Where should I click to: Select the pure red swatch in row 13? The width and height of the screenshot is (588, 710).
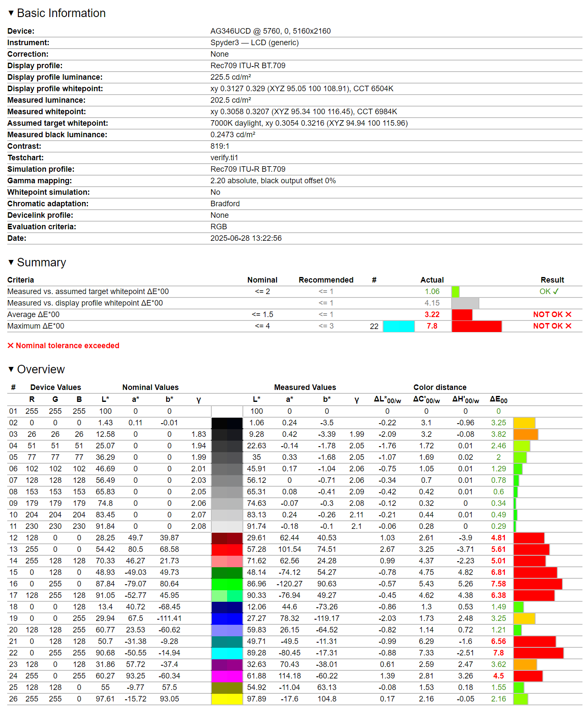(x=227, y=549)
